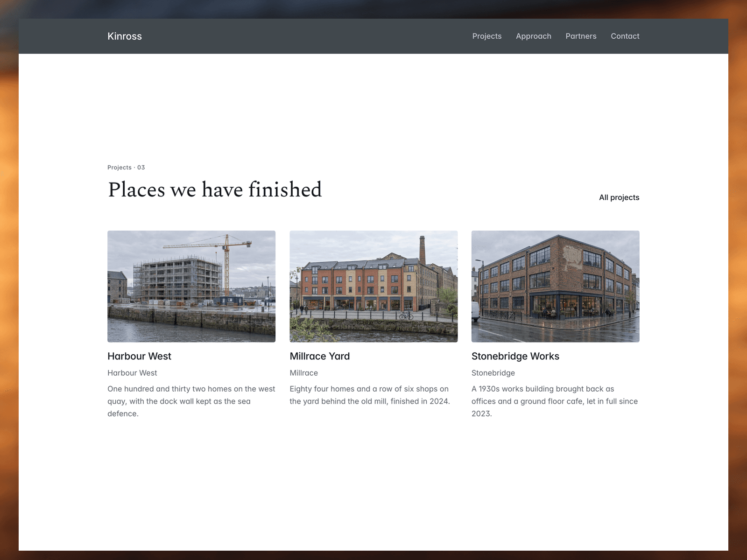Screen dimensions: 747x560
Task: Click the Projects · 03 section label
Action: click(x=126, y=168)
